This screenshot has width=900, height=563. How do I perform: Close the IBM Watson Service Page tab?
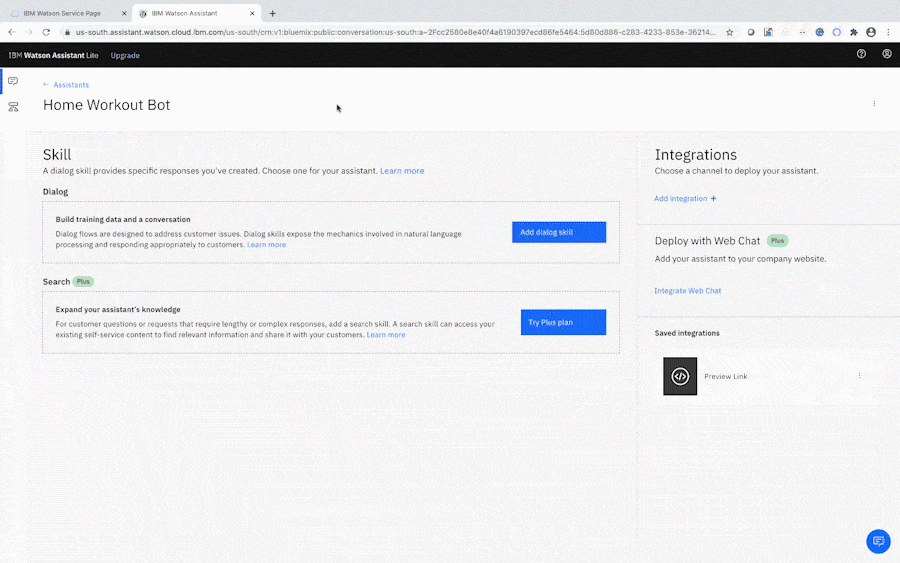pyautogui.click(x=124, y=13)
